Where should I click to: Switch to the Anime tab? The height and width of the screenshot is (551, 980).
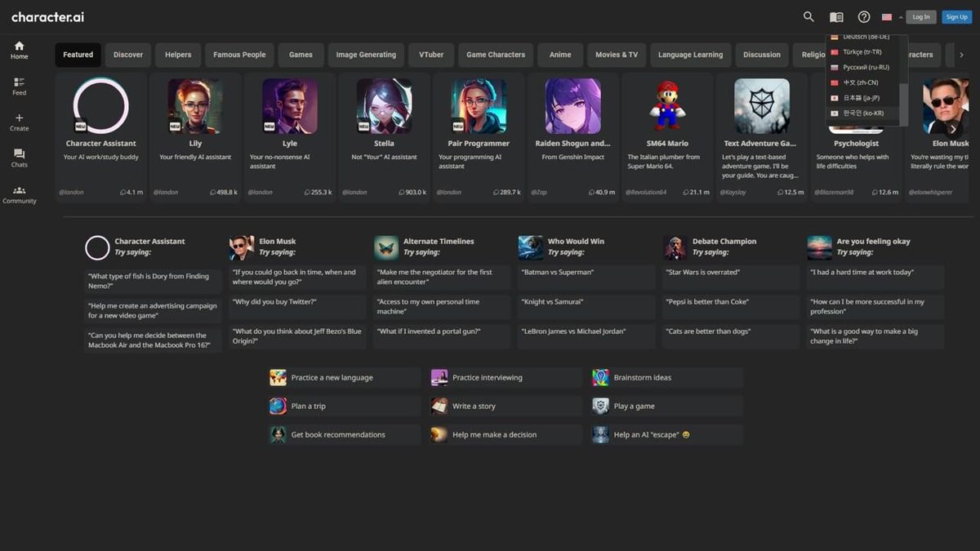point(560,55)
